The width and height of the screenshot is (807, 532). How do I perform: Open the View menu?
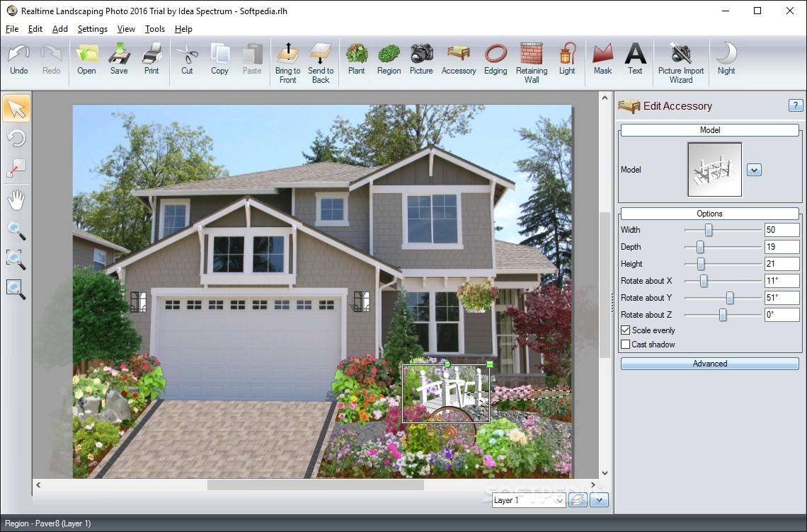click(x=126, y=29)
